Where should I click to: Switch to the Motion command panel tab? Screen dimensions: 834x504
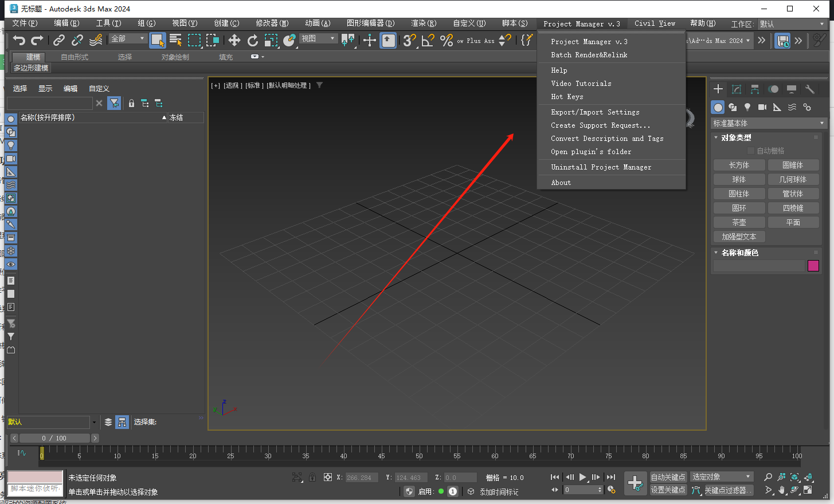coord(773,89)
